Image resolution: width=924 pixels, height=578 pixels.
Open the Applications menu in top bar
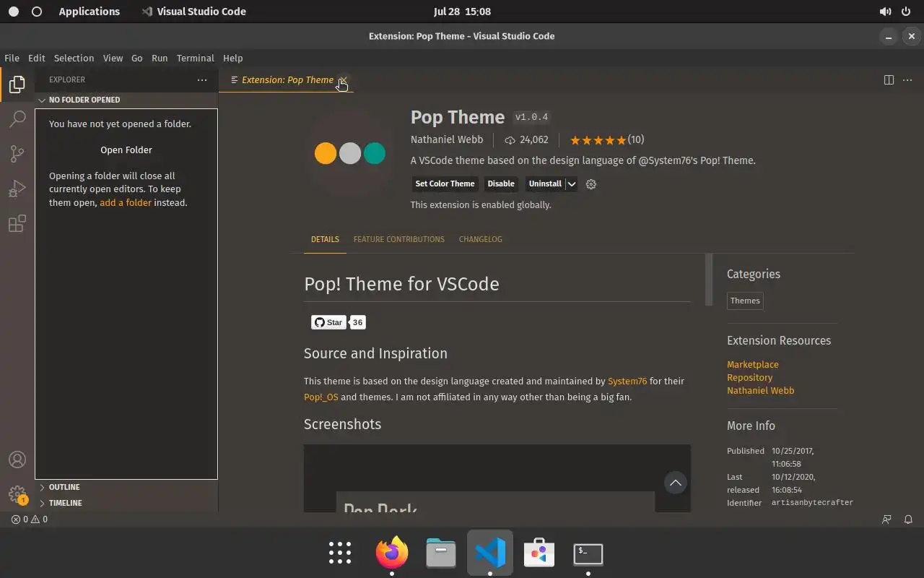[90, 12]
